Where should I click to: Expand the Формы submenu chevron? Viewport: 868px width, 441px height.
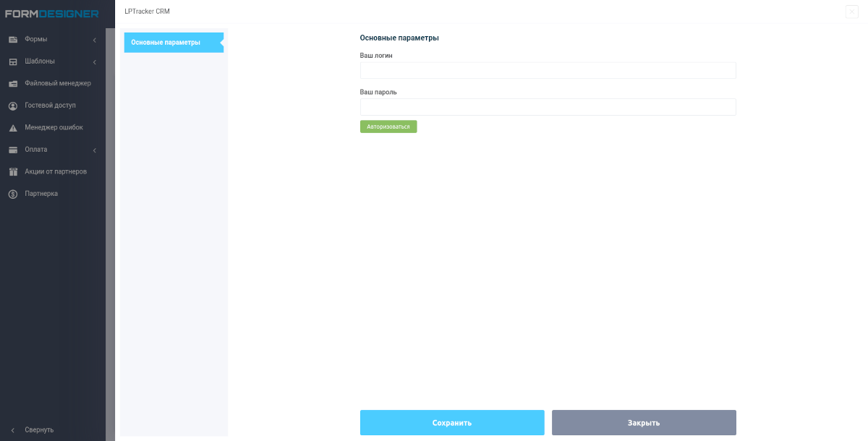click(x=95, y=40)
